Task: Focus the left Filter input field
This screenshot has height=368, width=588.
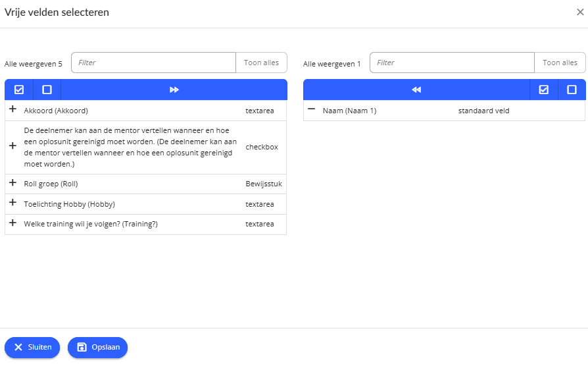Action: coord(153,63)
